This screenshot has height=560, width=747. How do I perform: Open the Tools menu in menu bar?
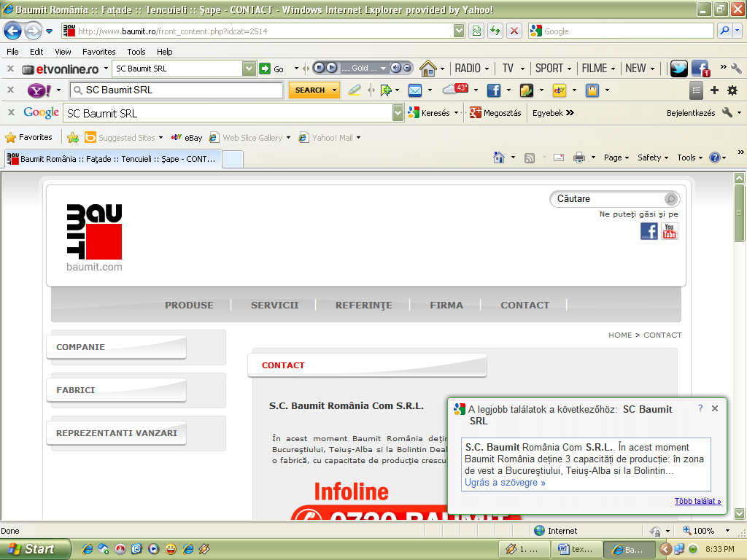click(x=136, y=52)
